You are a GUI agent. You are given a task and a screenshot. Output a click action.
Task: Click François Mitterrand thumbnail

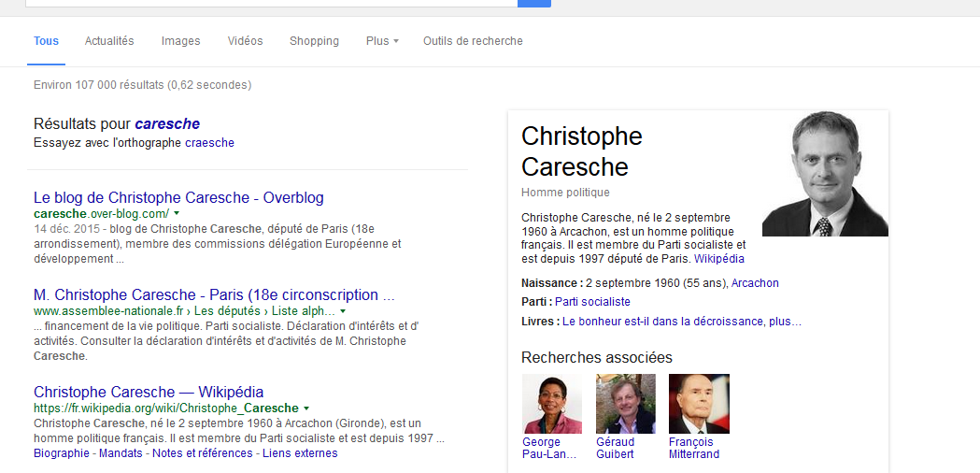(699, 404)
